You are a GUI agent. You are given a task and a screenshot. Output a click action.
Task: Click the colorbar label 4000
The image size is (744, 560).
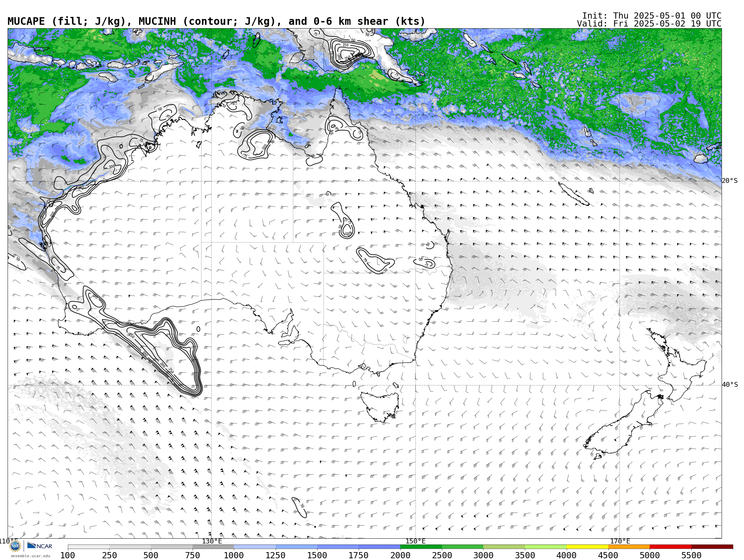coord(567,555)
